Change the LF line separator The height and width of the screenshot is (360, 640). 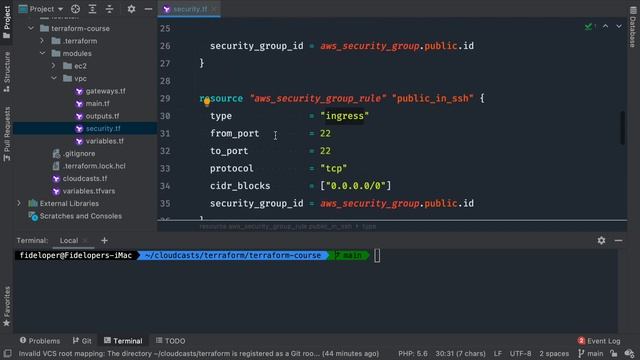pyautogui.click(x=498, y=353)
